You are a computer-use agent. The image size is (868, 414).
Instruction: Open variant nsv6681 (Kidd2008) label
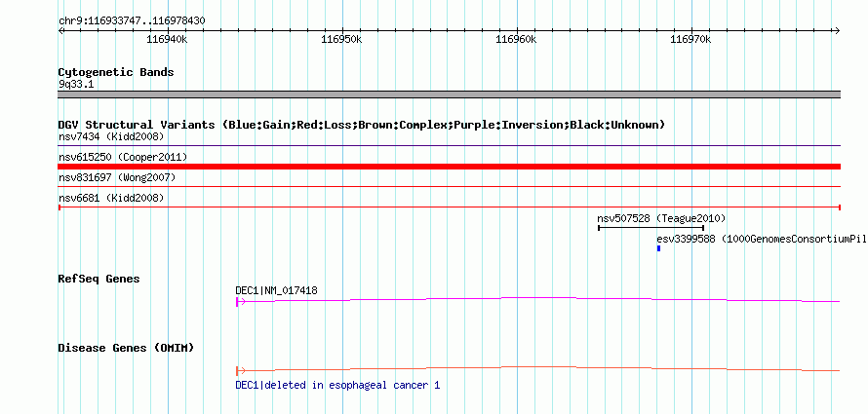(x=111, y=198)
